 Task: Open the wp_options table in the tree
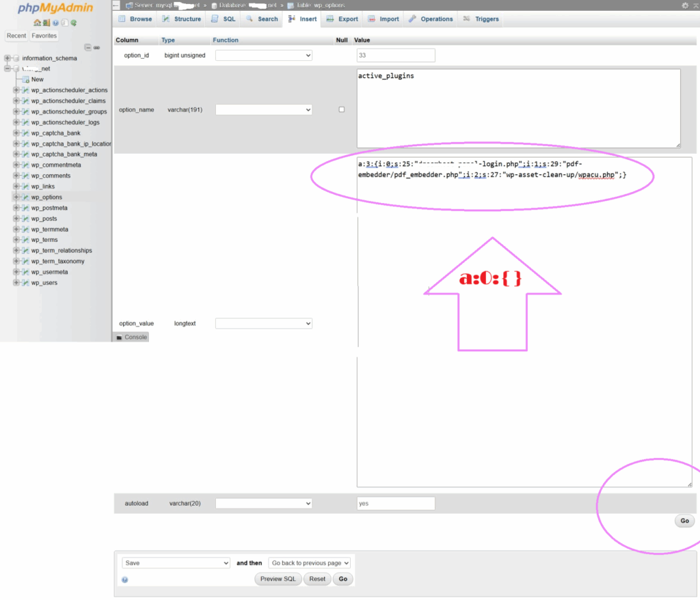pos(47,197)
